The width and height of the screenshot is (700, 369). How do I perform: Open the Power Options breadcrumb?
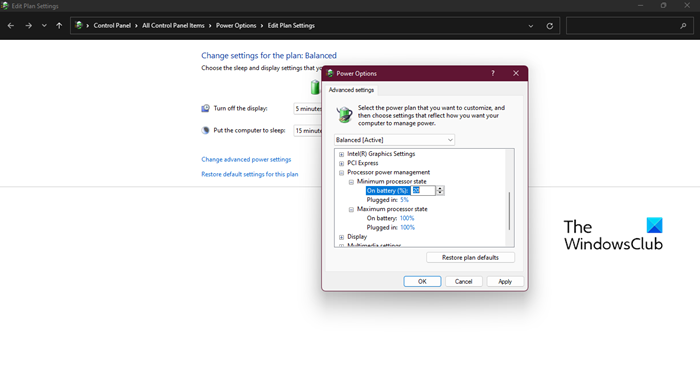coord(236,25)
